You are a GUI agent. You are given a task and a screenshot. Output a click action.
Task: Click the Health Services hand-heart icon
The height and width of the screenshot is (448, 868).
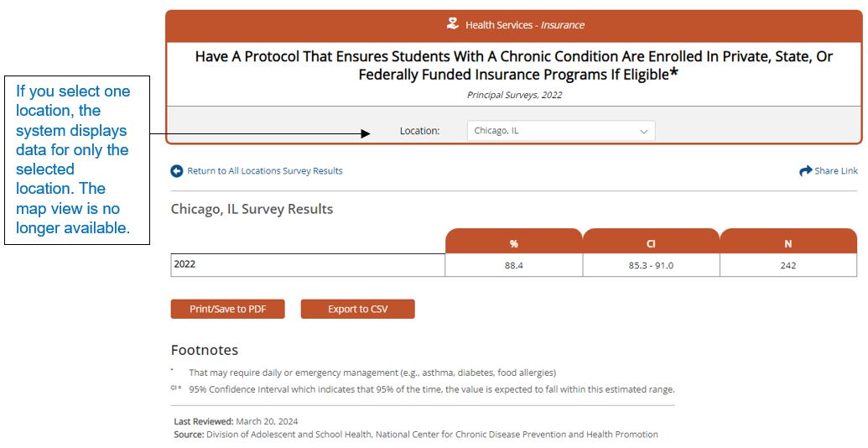[453, 23]
